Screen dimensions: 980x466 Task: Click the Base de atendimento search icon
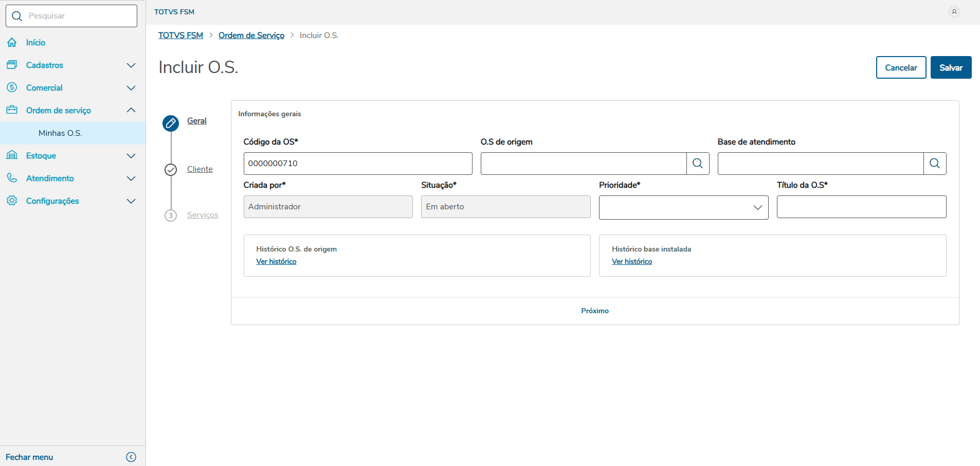935,164
